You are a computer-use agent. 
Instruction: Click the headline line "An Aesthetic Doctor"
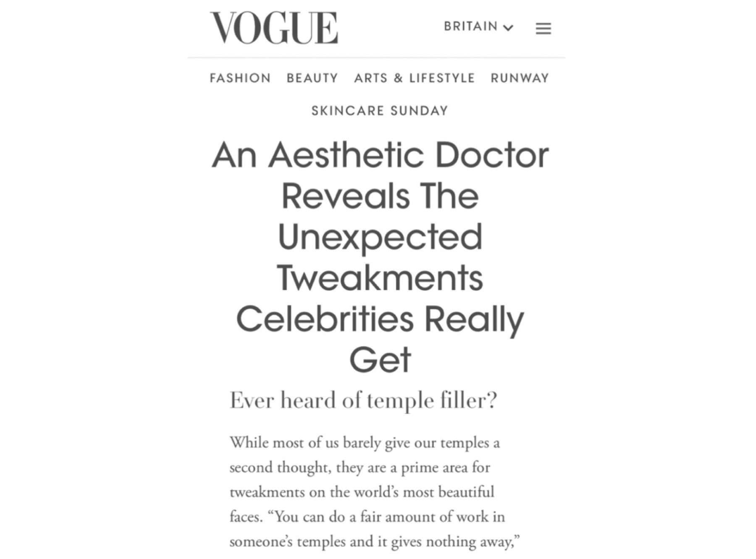point(380,156)
